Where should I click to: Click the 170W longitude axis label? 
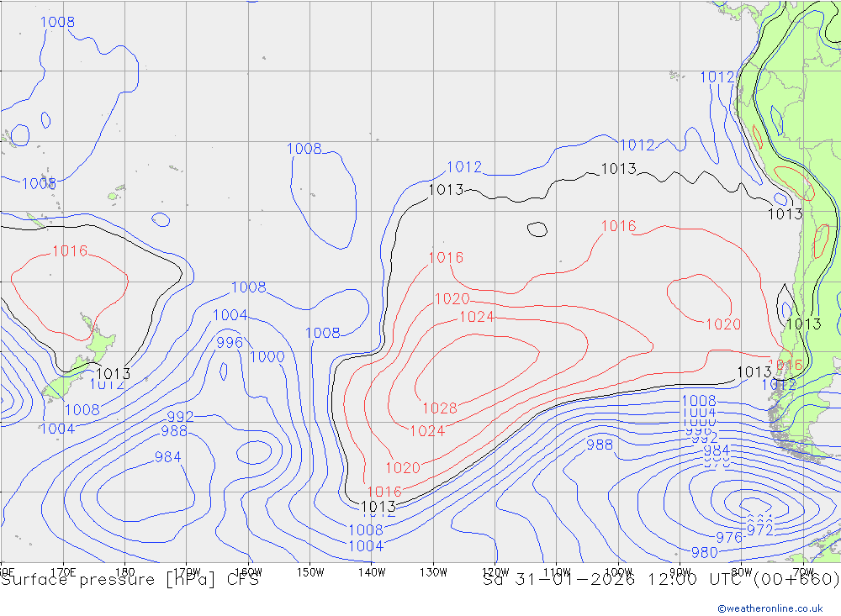[x=188, y=572]
